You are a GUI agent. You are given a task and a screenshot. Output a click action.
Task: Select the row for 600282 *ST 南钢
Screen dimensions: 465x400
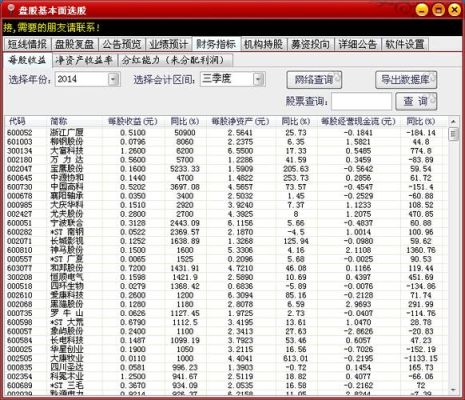coord(226,232)
